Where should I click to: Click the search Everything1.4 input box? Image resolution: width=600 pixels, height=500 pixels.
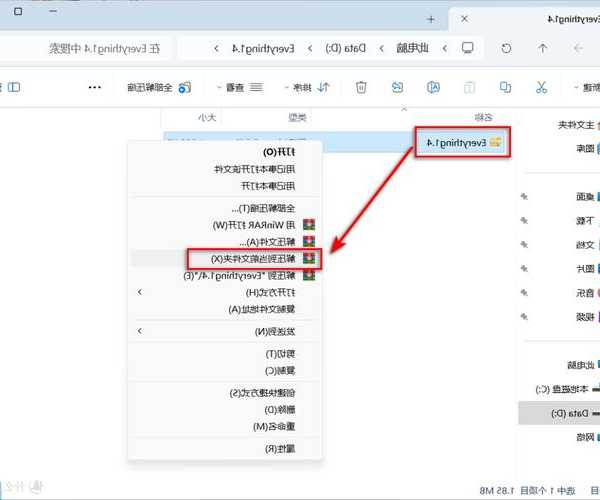pos(110,47)
